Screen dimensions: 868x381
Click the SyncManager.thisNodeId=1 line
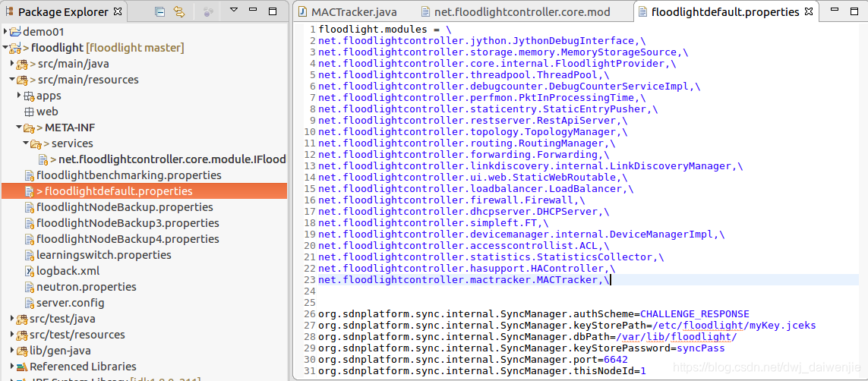[482, 370]
